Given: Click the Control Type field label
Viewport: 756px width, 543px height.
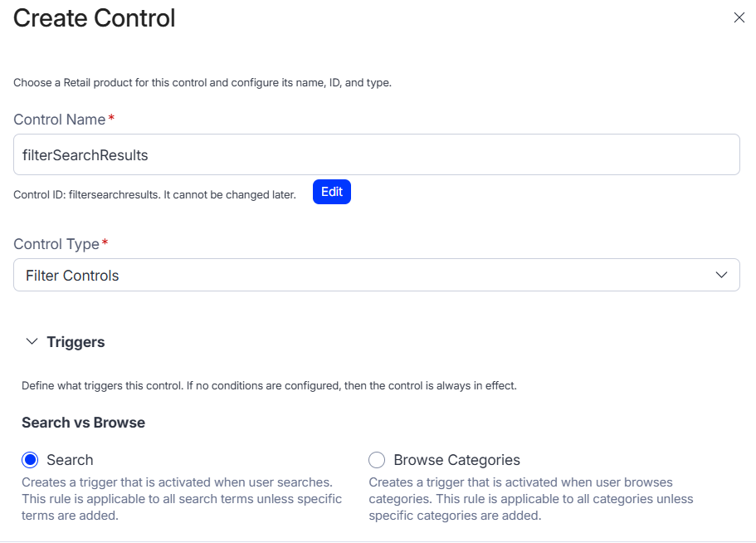Looking at the screenshot, I should [x=57, y=244].
